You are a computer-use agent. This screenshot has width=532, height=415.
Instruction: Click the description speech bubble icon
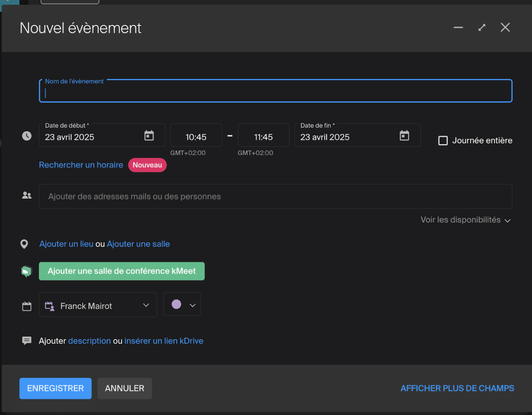coord(27,341)
